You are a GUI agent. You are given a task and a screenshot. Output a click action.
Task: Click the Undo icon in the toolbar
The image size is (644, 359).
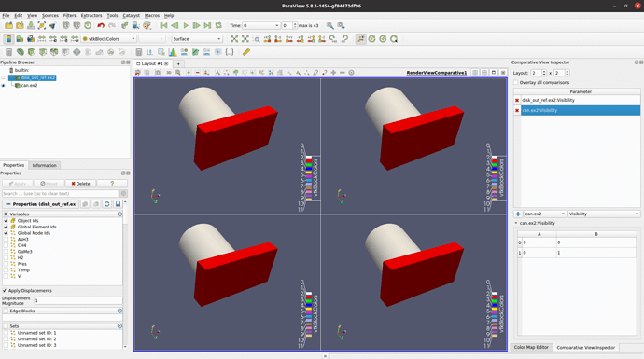(101, 25)
